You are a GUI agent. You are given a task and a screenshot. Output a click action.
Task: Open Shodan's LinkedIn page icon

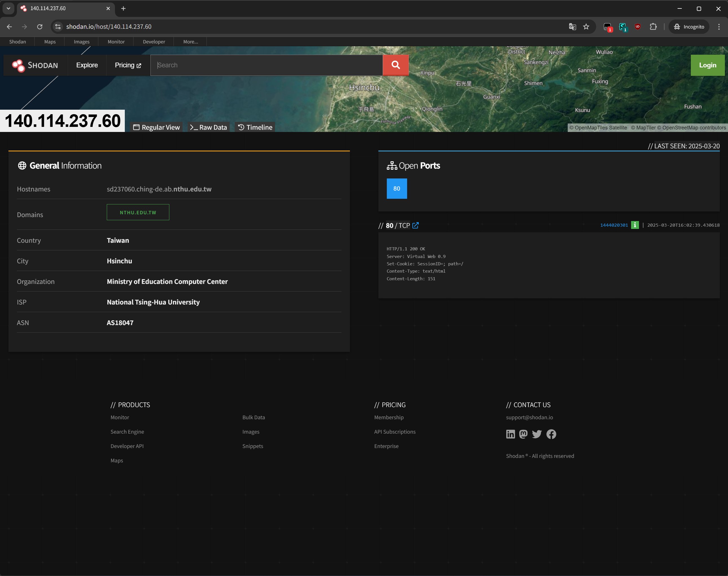point(511,434)
